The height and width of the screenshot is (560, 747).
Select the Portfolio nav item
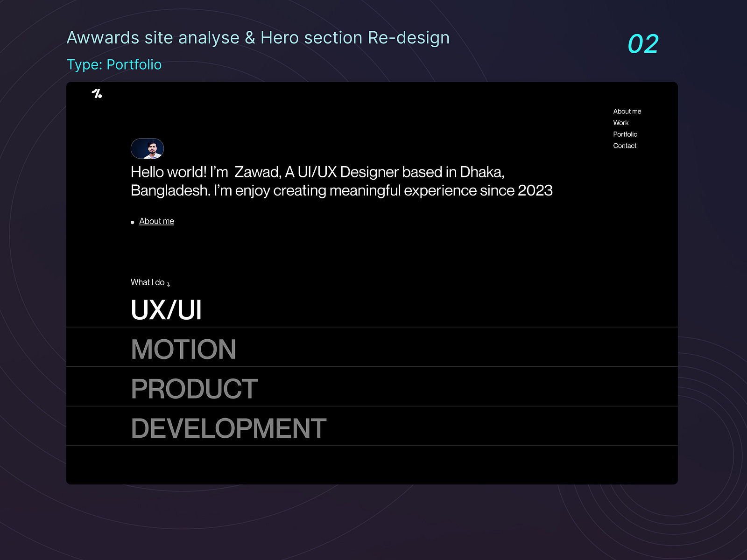[x=625, y=134]
